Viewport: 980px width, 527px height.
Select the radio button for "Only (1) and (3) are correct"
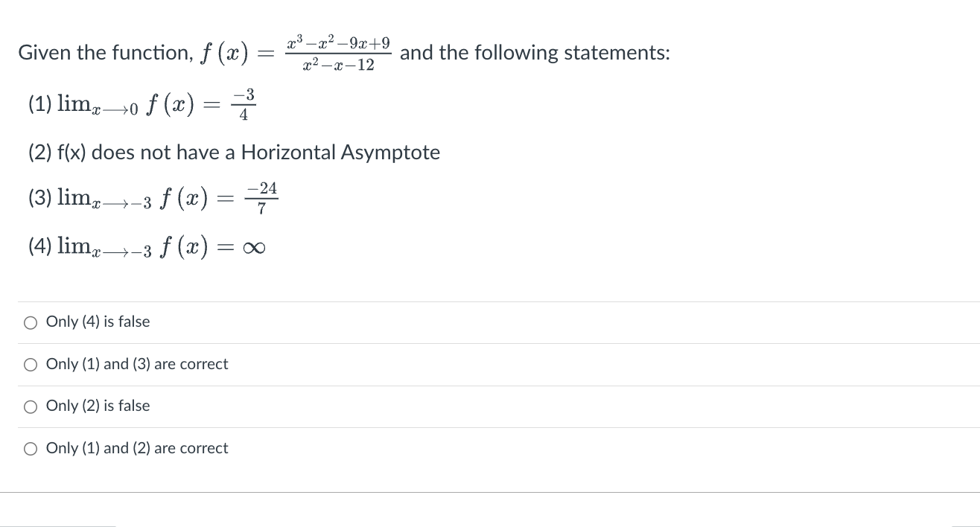coord(31,364)
